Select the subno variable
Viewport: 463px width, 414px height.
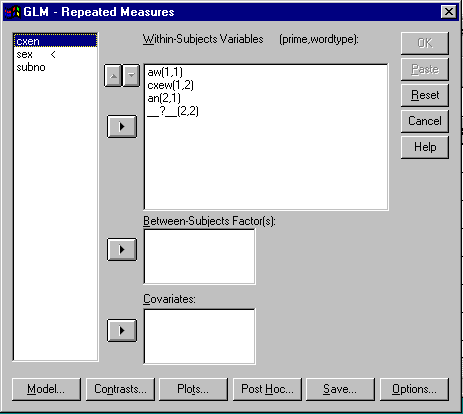31,67
